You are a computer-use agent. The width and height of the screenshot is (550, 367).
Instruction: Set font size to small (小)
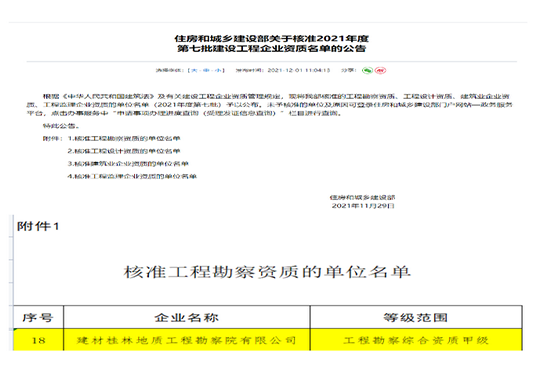pyautogui.click(x=219, y=71)
